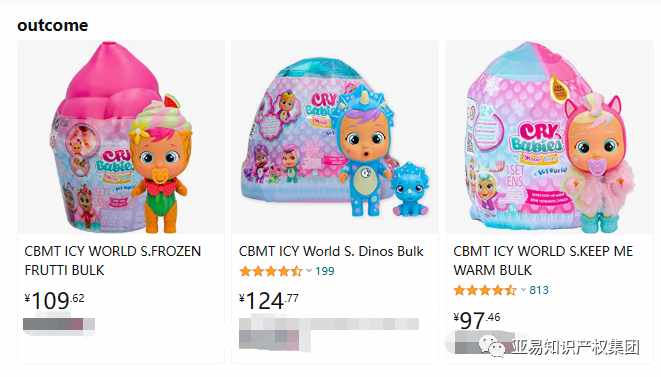Click the CBMT ICY WORLD S.FROZEN FRUTTI BULK title

click(x=113, y=260)
